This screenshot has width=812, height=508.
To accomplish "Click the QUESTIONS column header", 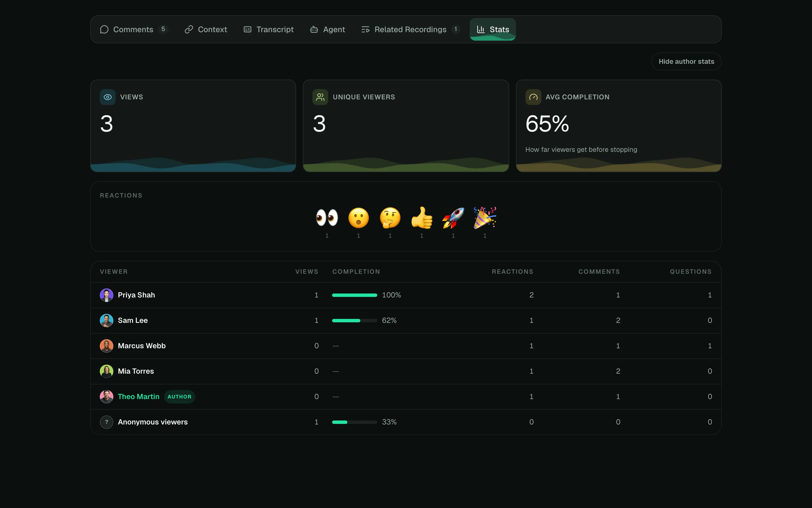I will [690, 271].
